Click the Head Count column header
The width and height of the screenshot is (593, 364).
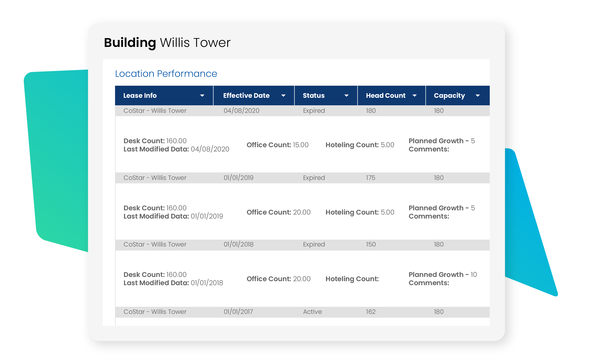pyautogui.click(x=386, y=95)
